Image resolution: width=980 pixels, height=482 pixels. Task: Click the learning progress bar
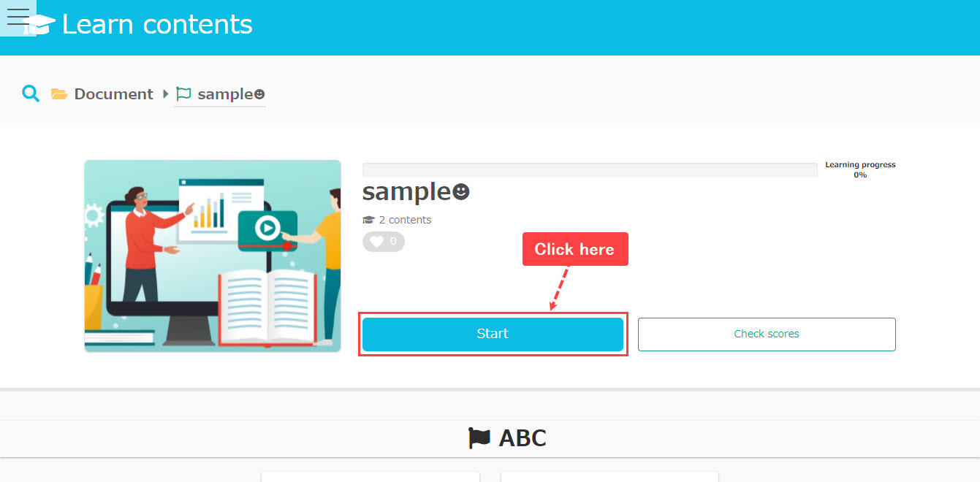pyautogui.click(x=589, y=170)
